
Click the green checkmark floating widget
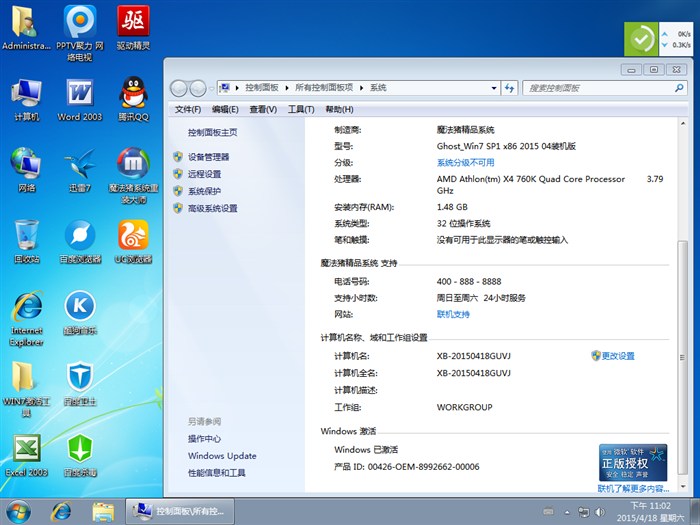click(641, 39)
